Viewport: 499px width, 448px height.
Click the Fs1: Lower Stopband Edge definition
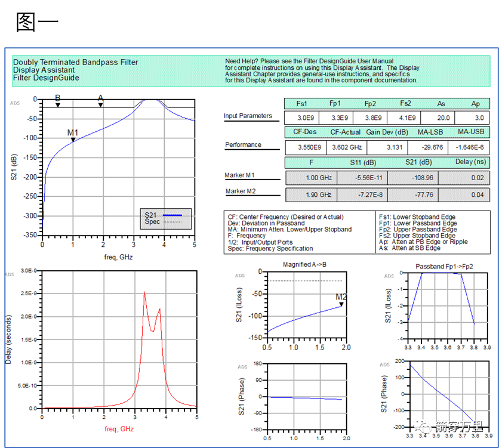click(x=417, y=217)
